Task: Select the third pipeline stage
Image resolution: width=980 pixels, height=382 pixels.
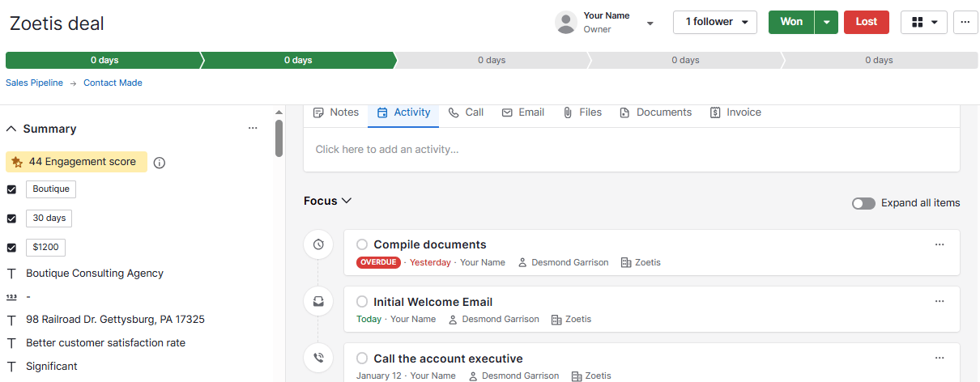Action: click(x=492, y=60)
